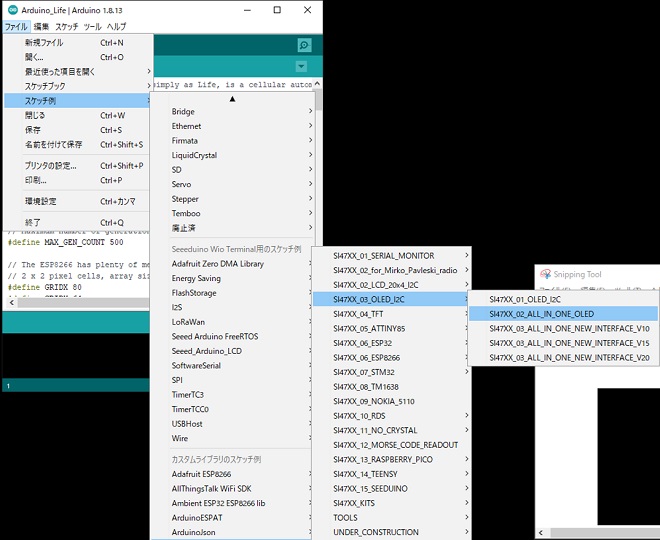Screen dimensions: 660x540
Task: Open Adafruit Zero DMA Library examples
Action: pyautogui.click(x=233, y=263)
